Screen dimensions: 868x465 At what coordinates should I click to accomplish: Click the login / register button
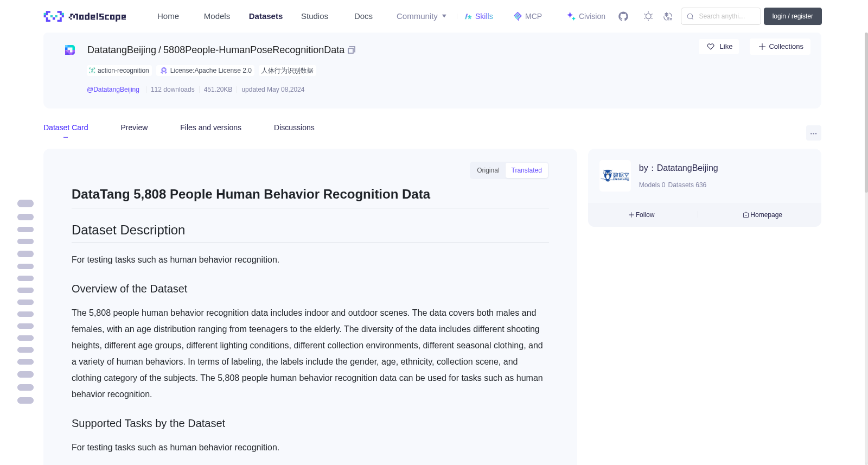click(x=793, y=16)
